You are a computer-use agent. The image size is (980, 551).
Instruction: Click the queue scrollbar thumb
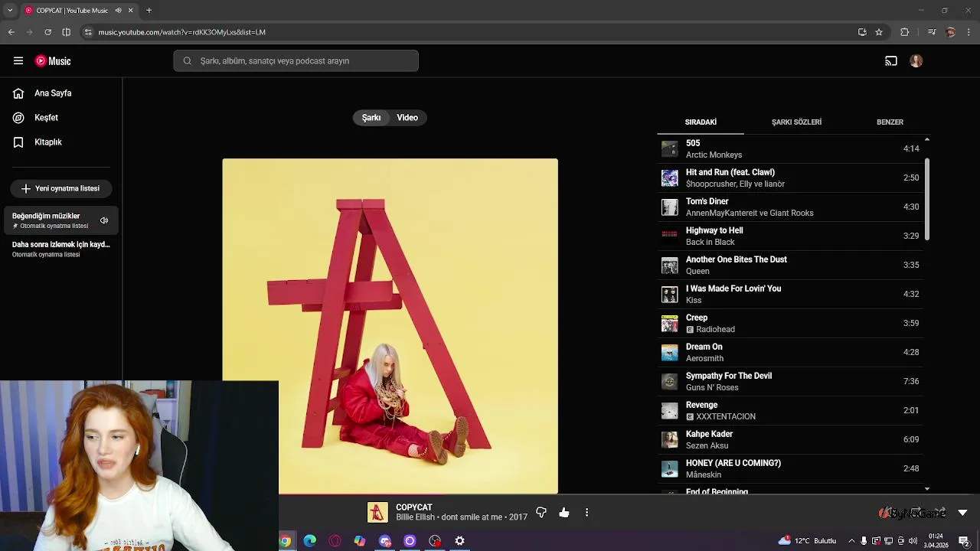tap(927, 199)
